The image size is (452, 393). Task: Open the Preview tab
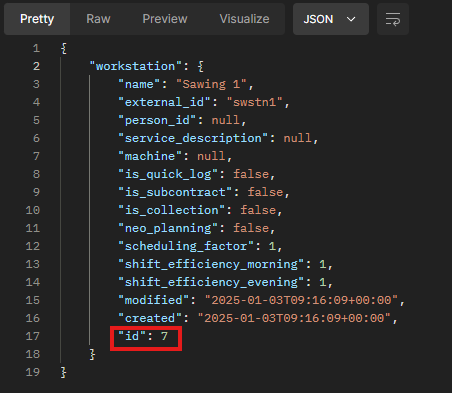[165, 19]
